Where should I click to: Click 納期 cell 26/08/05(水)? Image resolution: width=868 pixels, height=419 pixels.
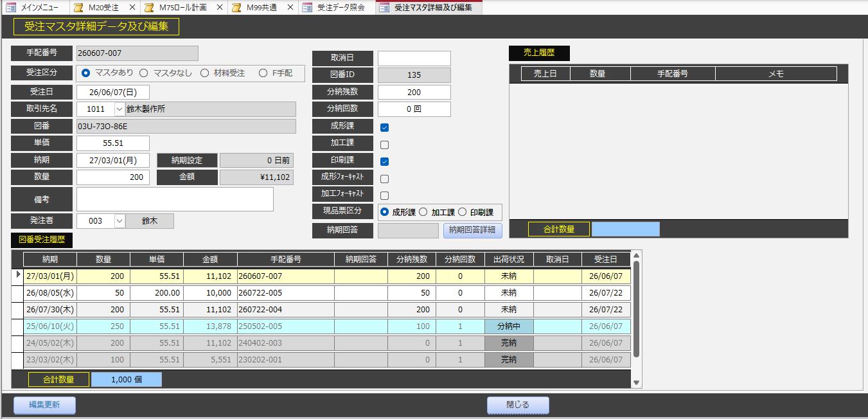(x=50, y=293)
